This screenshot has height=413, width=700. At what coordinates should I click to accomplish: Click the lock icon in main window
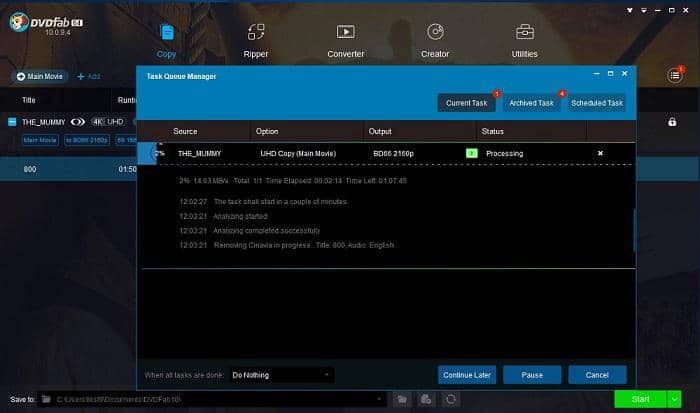pos(672,122)
